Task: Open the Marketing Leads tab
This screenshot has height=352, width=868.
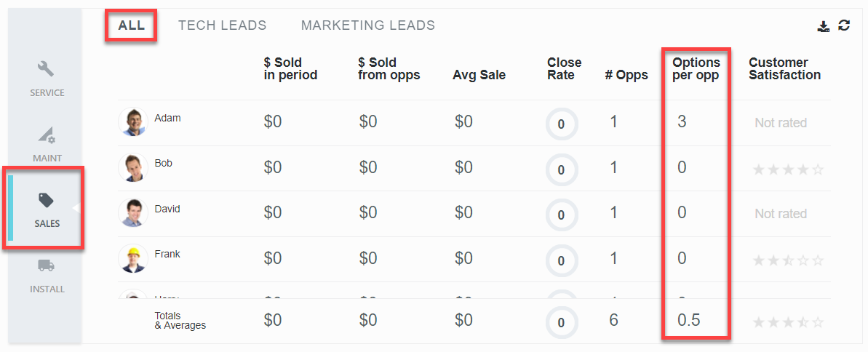Action: [x=367, y=25]
